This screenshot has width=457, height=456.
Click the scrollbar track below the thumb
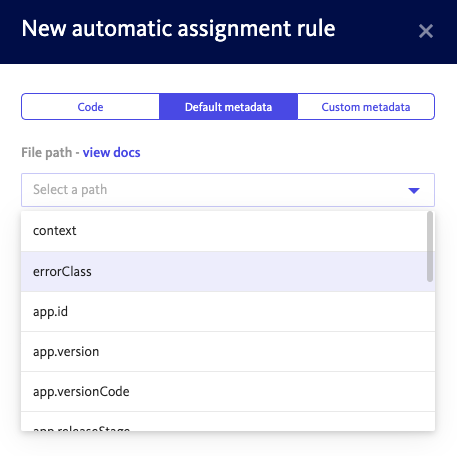(430, 356)
